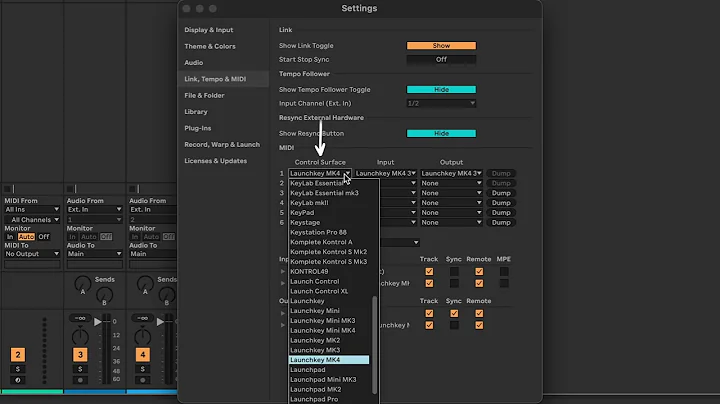Screen dimensions: 720x404
Task: Expand the first Input Ports row triangle
Action: pyautogui.click(x=283, y=271)
